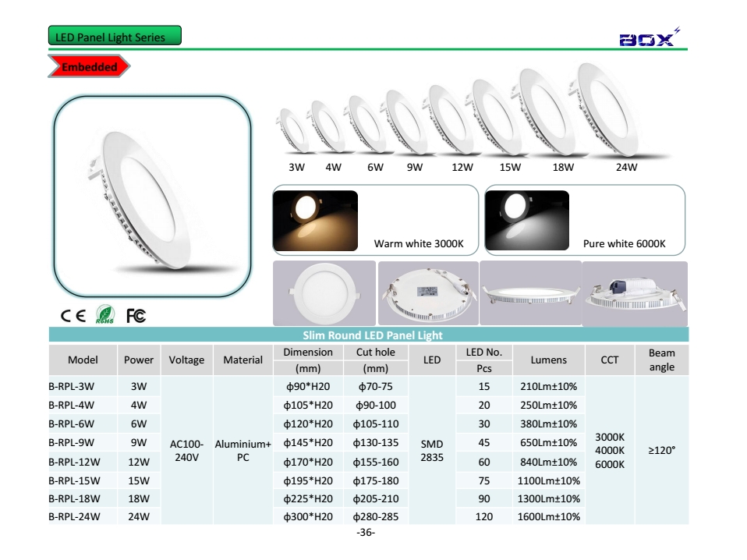This screenshot has height=560, width=747.
Task: Click the 4000K value in CCT column
Action: 610,450
